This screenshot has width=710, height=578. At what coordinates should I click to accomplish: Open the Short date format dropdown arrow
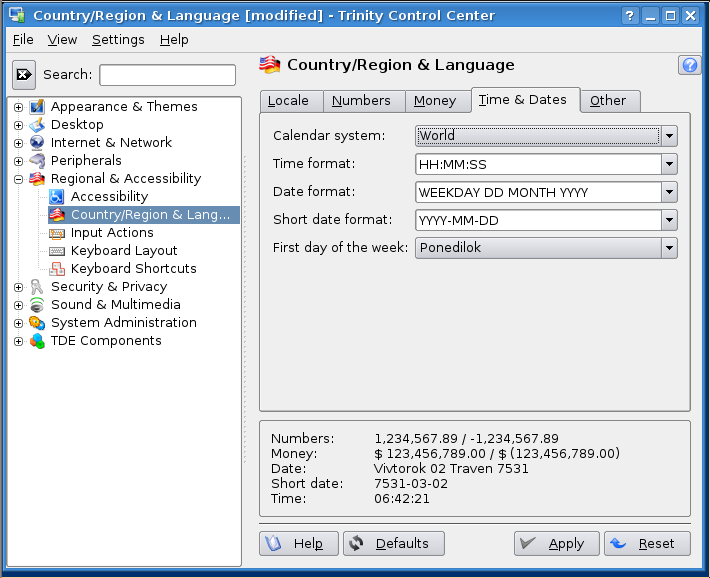coord(669,221)
